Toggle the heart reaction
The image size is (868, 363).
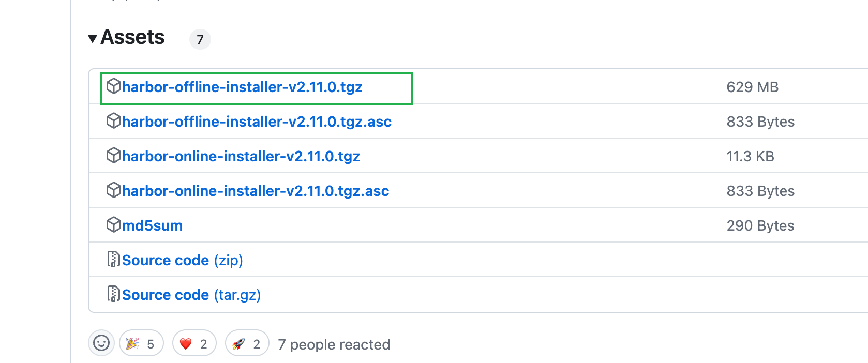click(194, 343)
